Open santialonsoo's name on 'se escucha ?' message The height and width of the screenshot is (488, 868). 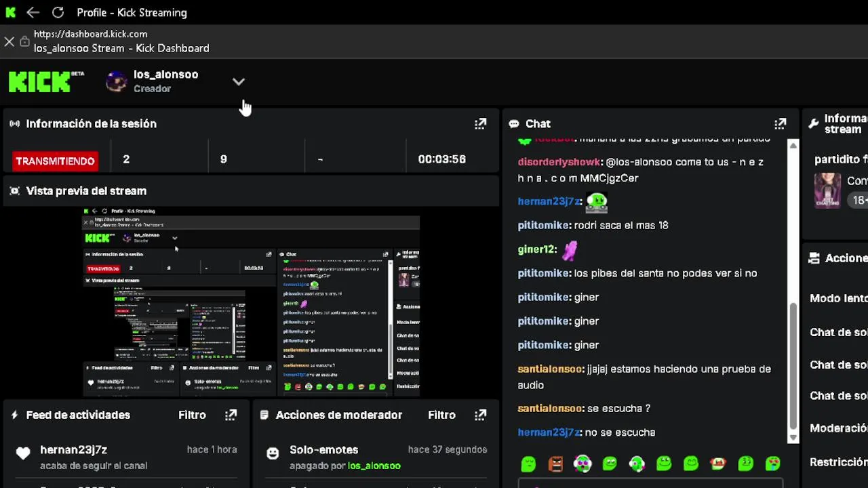tap(551, 408)
